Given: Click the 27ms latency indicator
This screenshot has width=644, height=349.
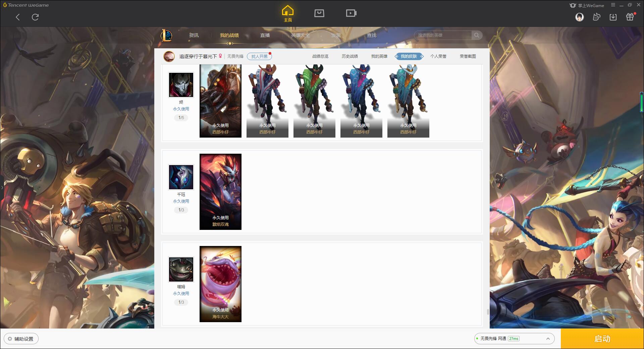Looking at the screenshot, I should (x=514, y=339).
